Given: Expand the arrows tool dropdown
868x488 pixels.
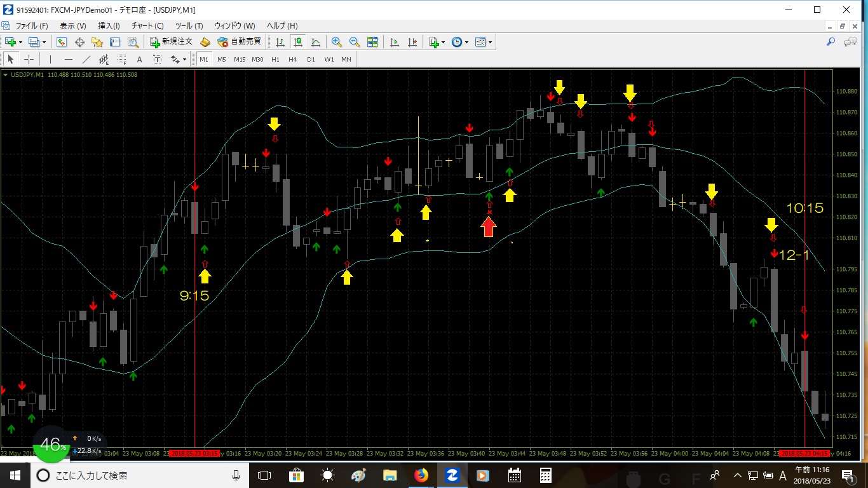Looking at the screenshot, I should (184, 59).
